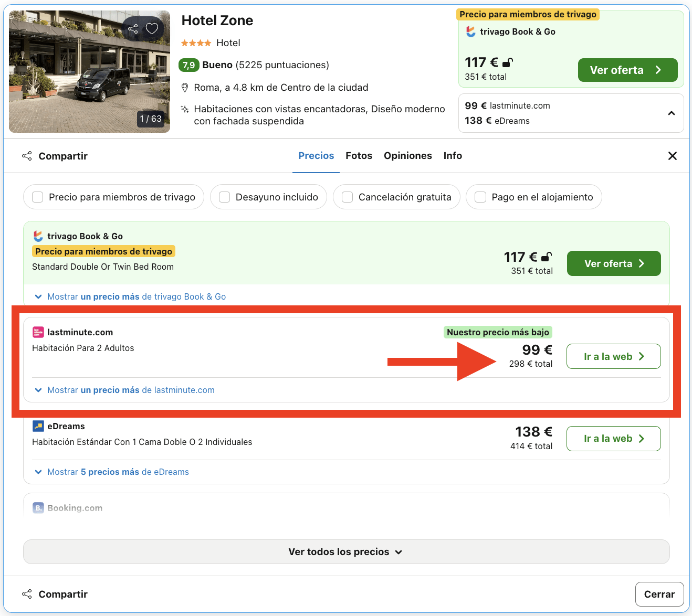Click Compartir link at the bottom
The image size is (692, 616).
click(63, 594)
